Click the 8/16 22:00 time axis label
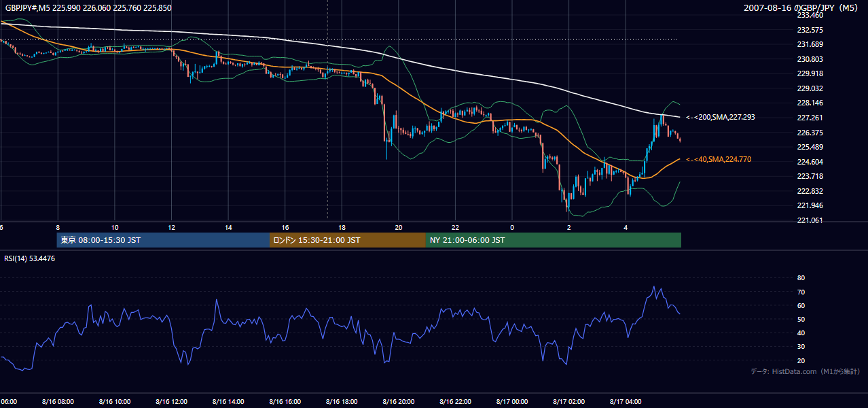Viewport: 868px width, 408px height. pos(455,402)
